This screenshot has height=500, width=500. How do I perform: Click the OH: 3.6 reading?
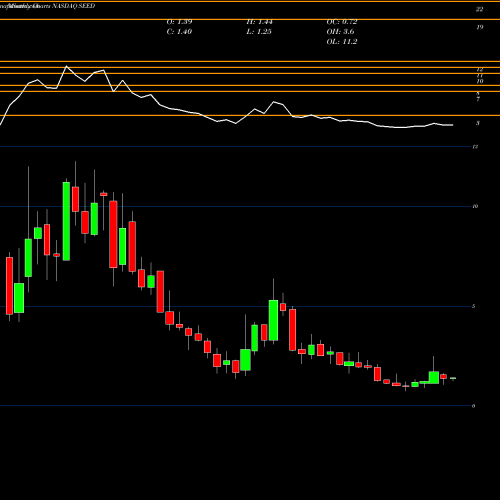340,32
